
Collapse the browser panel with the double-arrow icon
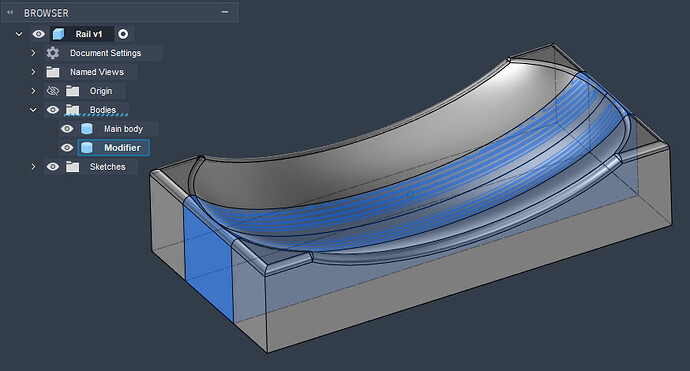click(x=10, y=12)
